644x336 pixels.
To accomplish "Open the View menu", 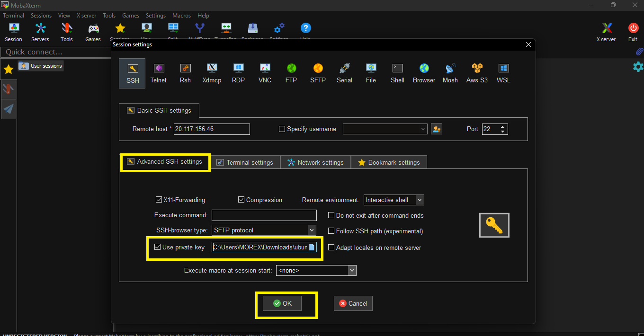I will tap(64, 16).
